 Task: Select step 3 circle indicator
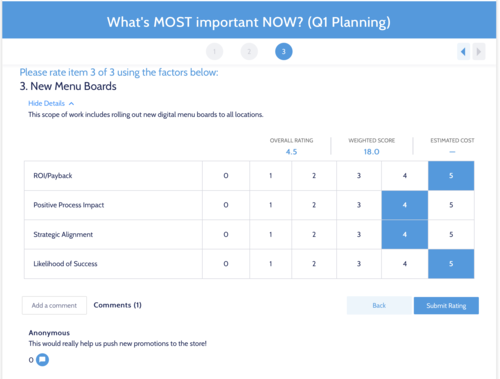[284, 52]
